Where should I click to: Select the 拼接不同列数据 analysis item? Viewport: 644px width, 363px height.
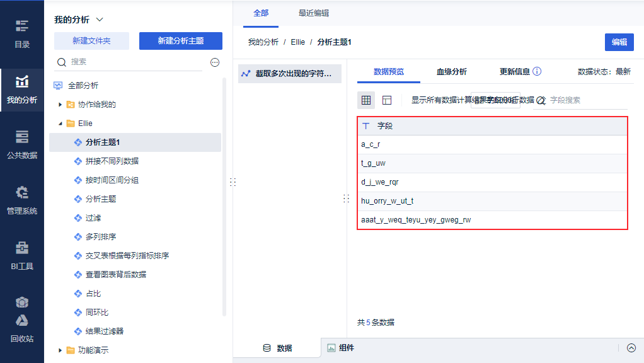(112, 161)
